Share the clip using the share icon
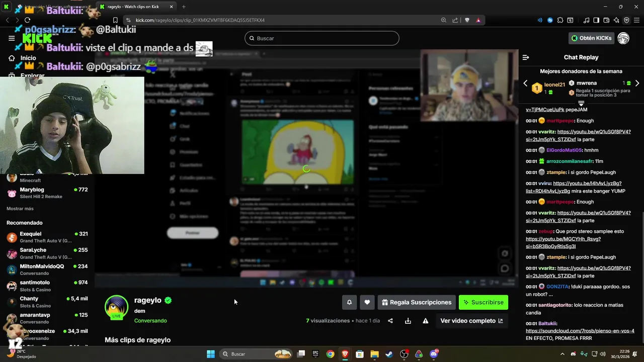Image resolution: width=644 pixels, height=362 pixels. [x=390, y=321]
